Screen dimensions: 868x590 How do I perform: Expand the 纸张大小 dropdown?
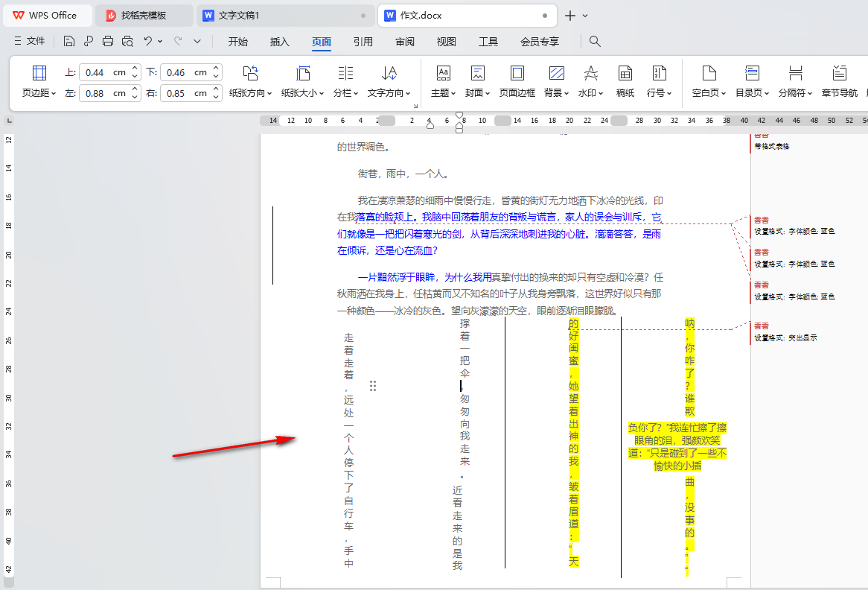[321, 94]
